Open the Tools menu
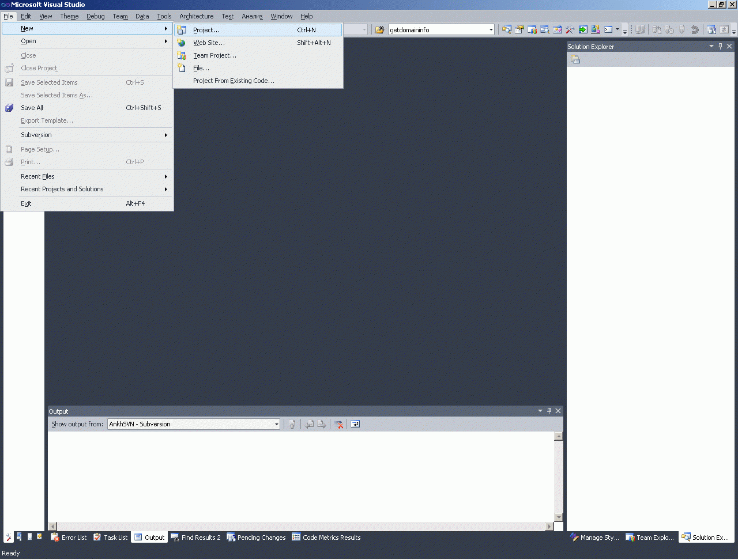The height and width of the screenshot is (560, 738). point(164,16)
